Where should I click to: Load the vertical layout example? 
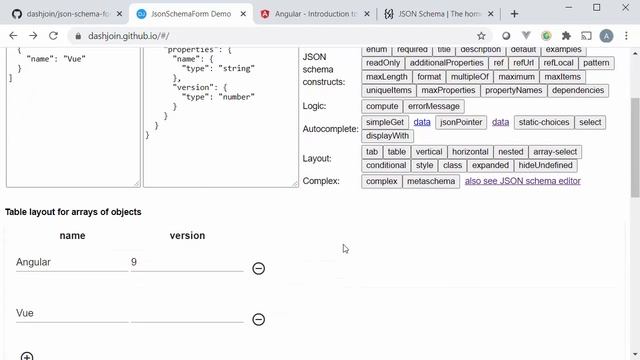coord(429,152)
